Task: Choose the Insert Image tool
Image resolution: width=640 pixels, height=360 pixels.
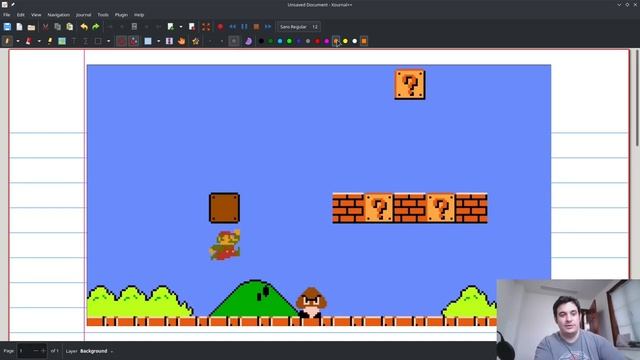Action: click(62, 41)
